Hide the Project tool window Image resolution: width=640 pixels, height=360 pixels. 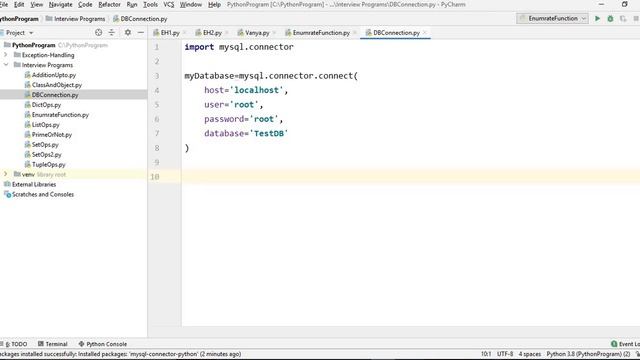click(141, 32)
